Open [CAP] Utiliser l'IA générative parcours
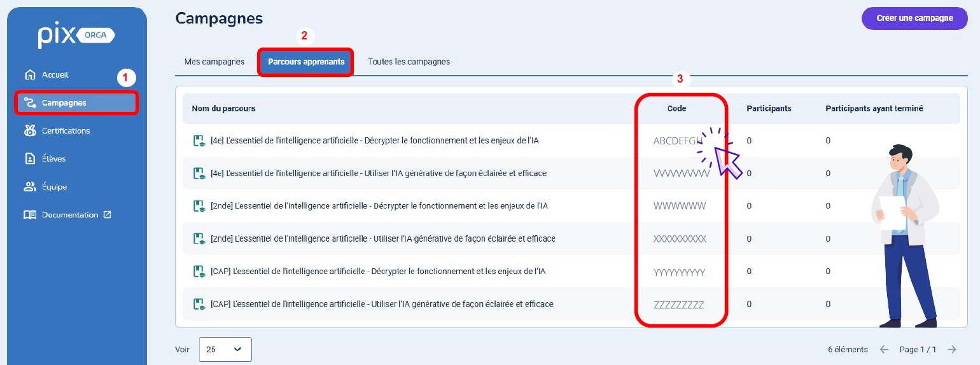980x365 pixels. pos(381,304)
